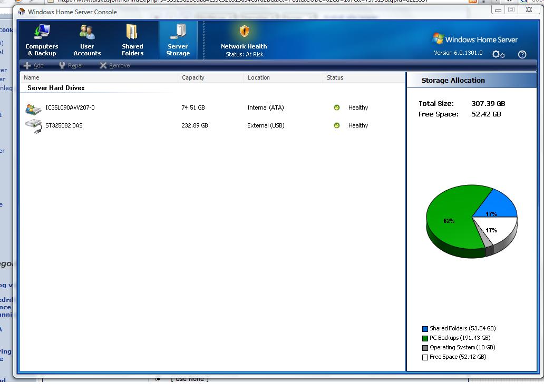Viewport: 544px width, 392px height.
Task: Minimize the Home Server Console window
Action: tap(498, 10)
